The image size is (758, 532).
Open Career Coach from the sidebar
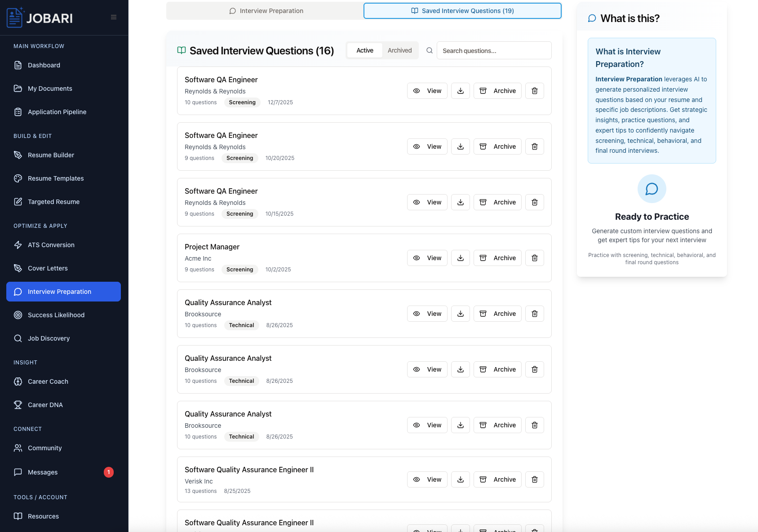(x=48, y=381)
